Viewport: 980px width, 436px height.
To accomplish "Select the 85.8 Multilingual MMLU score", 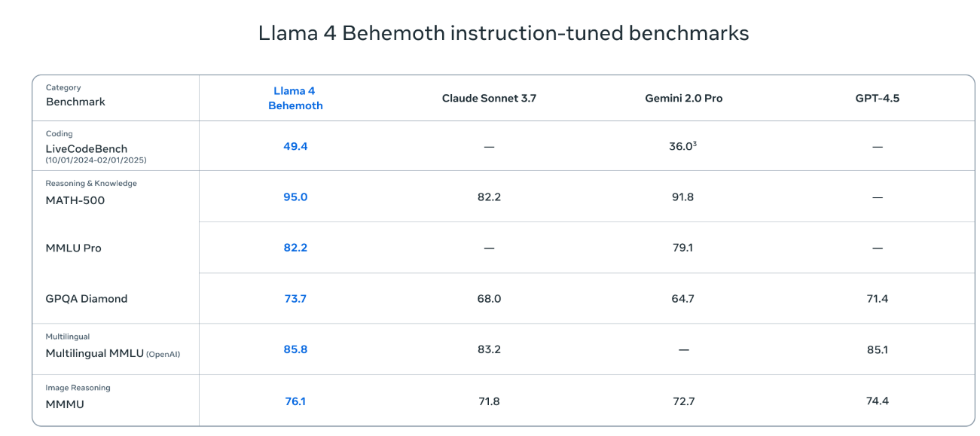I will click(x=295, y=349).
